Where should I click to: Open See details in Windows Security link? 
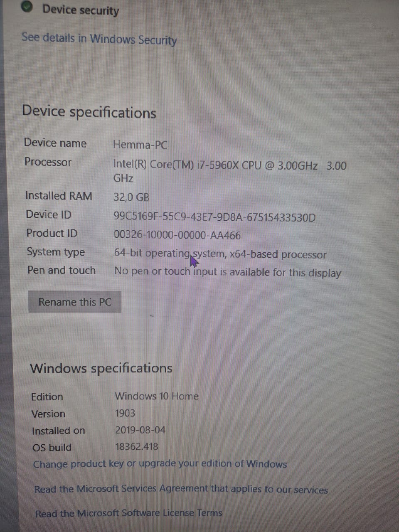(99, 39)
